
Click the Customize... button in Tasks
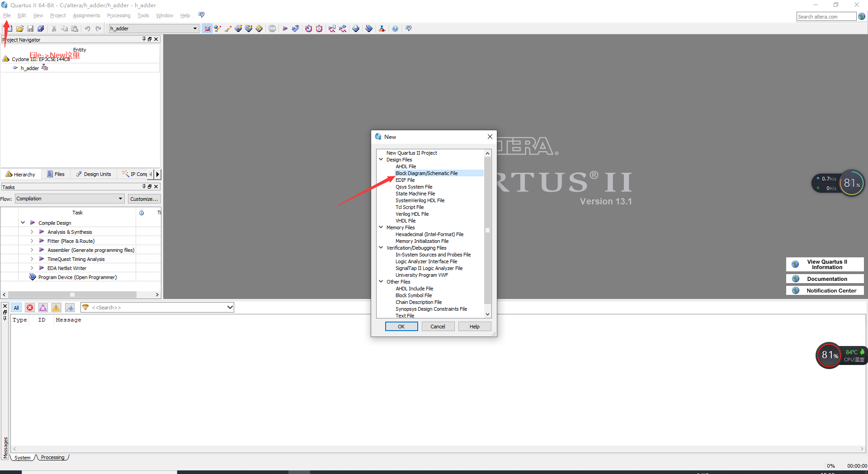(144, 199)
